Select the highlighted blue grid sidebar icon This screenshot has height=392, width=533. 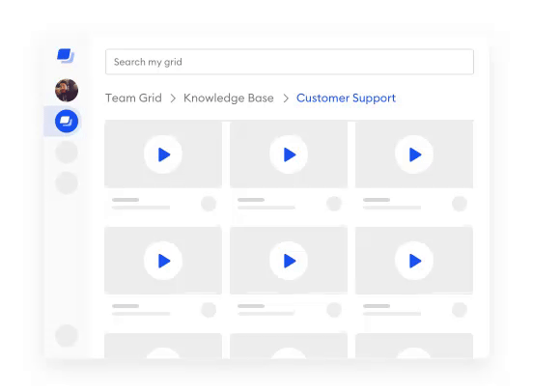tap(67, 121)
